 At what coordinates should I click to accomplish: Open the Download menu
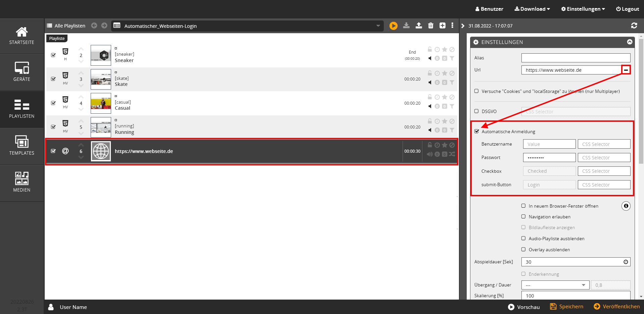tap(532, 9)
